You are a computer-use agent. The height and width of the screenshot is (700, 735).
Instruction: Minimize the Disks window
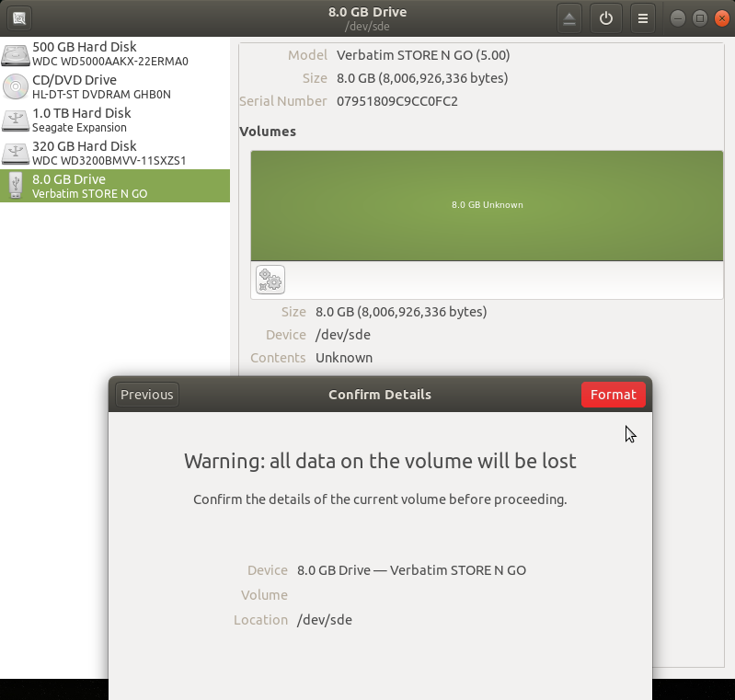point(678,18)
